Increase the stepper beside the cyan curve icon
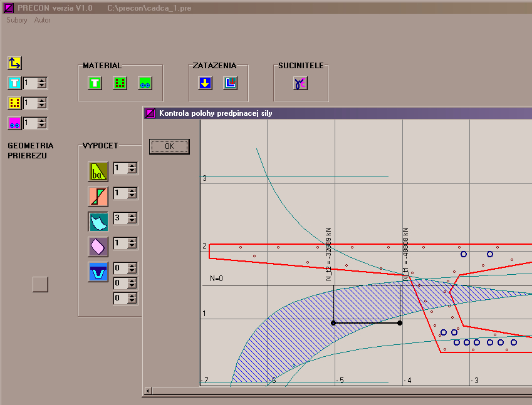Viewport: 532px width, 405px height. coord(132,215)
